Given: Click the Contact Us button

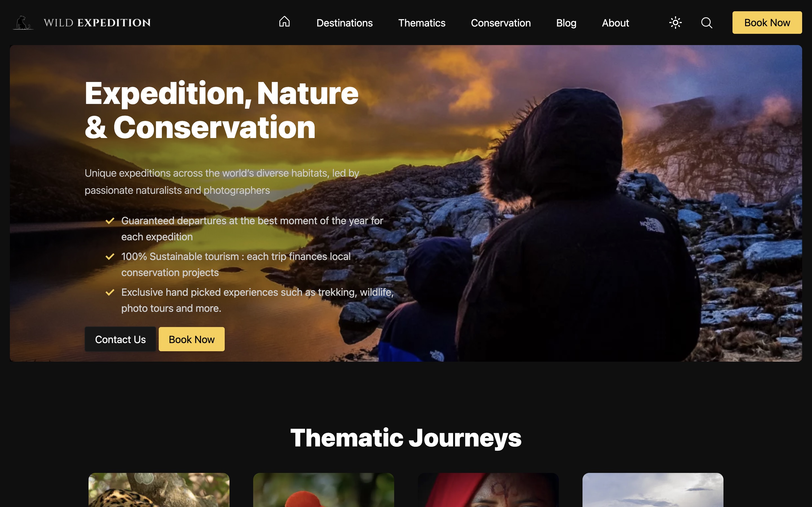Looking at the screenshot, I should (x=120, y=339).
